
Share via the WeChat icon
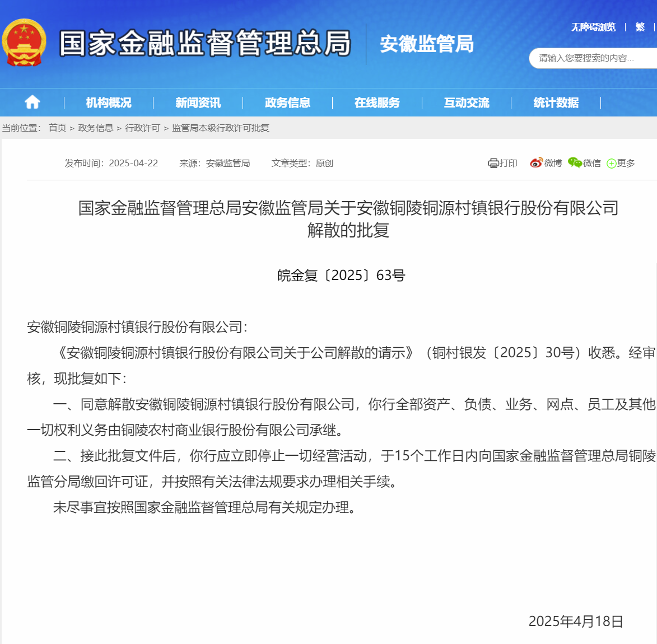point(575,162)
